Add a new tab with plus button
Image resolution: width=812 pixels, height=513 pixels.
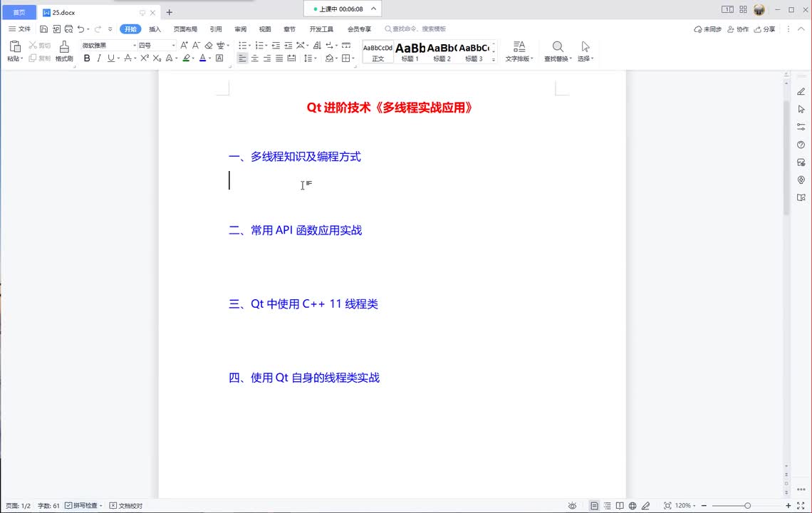170,12
